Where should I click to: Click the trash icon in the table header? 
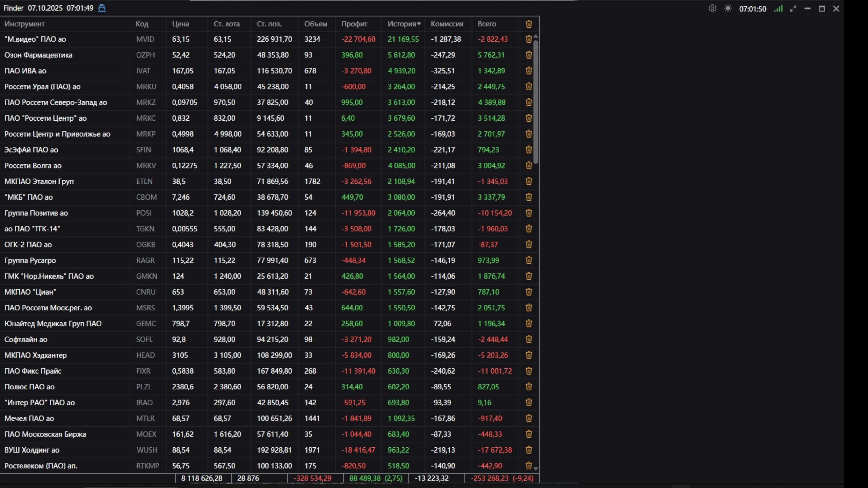(529, 24)
